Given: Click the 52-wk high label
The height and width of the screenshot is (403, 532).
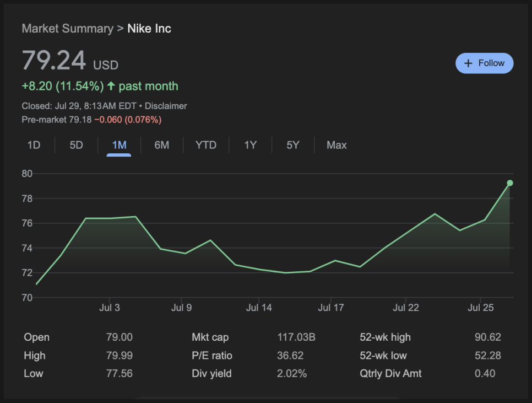Looking at the screenshot, I should click(385, 337).
